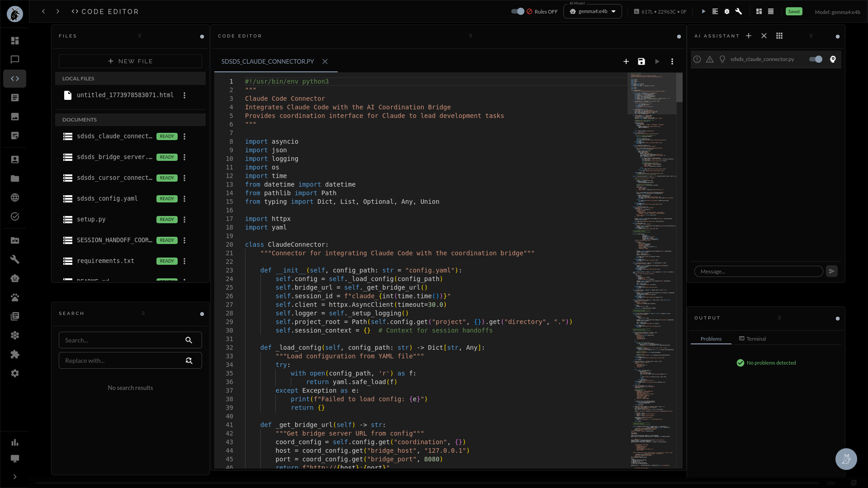Image resolution: width=868 pixels, height=488 pixels.
Task: Toggle the sdsds_claude_connector.py context switch
Action: tap(816, 59)
